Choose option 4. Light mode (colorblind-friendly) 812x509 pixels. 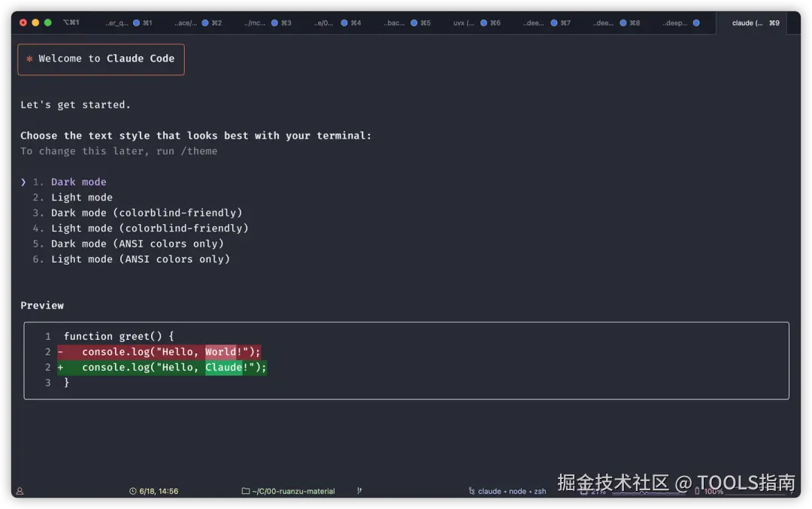(141, 229)
